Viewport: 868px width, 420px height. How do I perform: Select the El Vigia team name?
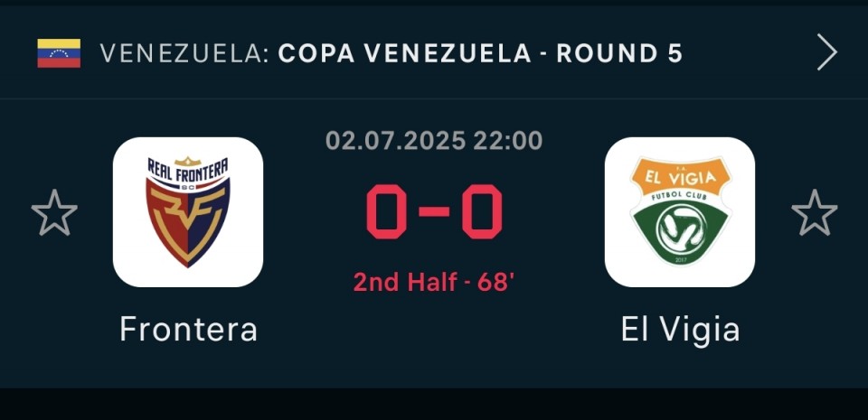680,330
